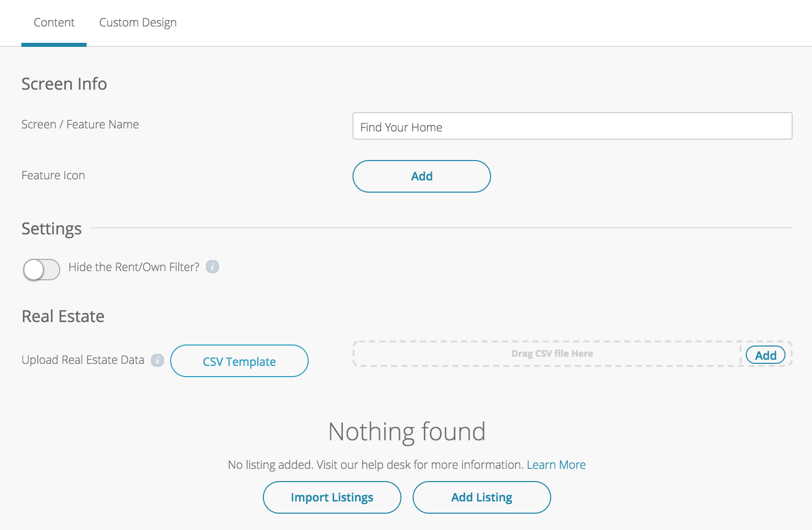Image resolution: width=812 pixels, height=530 pixels.
Task: Click the Screen / Feature Name label
Action: point(80,124)
